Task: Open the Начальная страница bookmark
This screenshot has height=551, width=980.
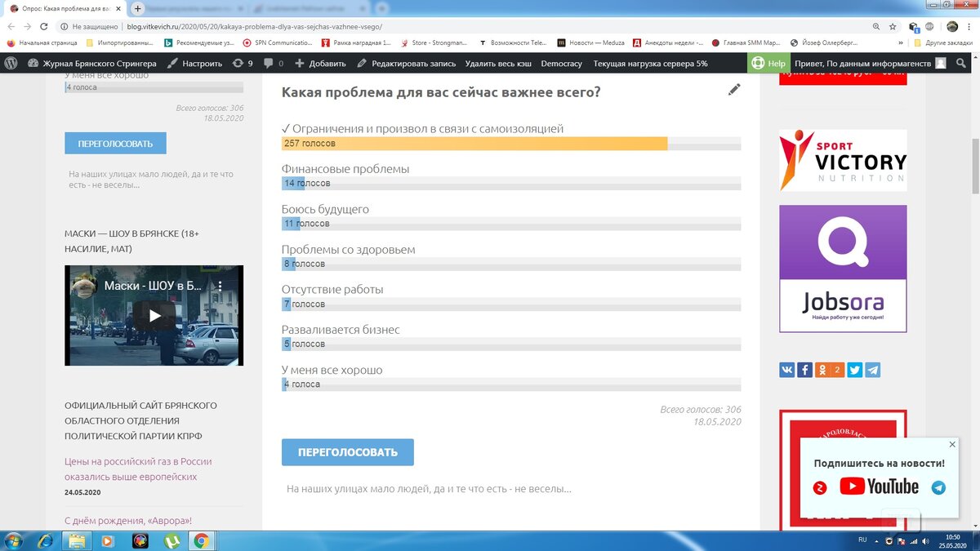Action: (42, 42)
